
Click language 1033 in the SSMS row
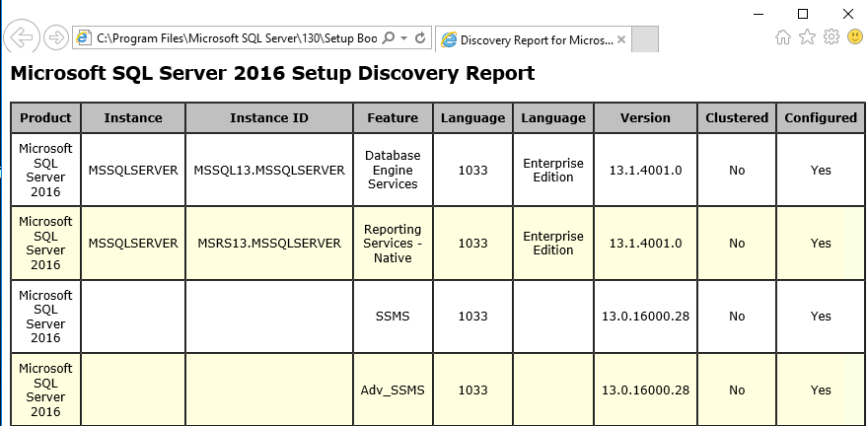pos(473,316)
